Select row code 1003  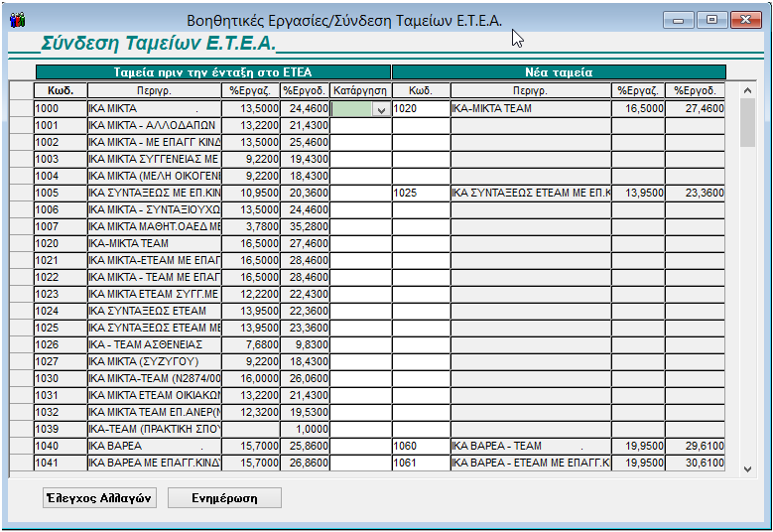pyautogui.click(x=61, y=159)
